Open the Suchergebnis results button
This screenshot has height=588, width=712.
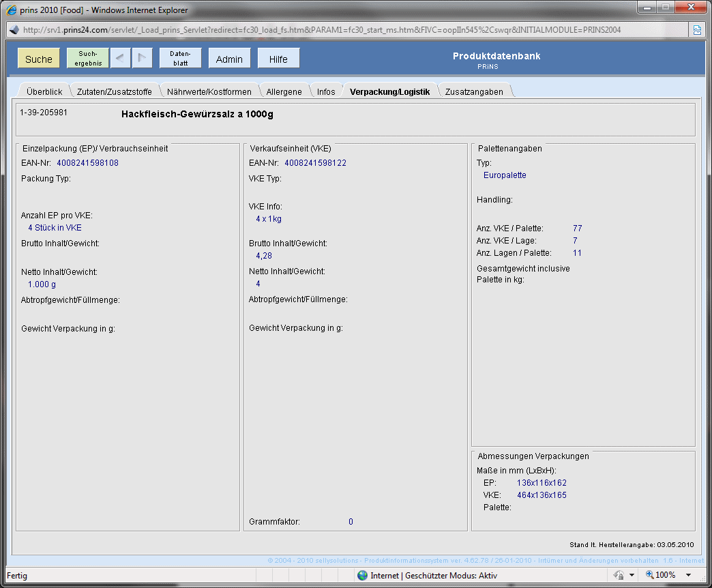pyautogui.click(x=88, y=59)
